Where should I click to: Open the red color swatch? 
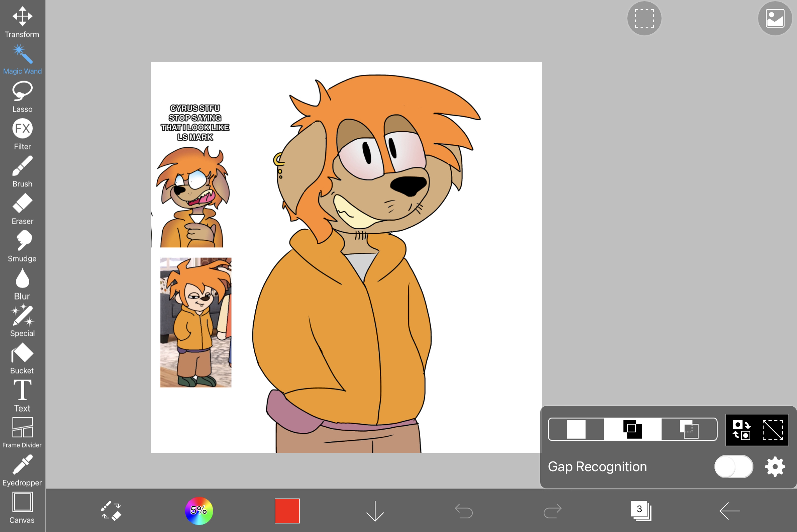point(287,511)
